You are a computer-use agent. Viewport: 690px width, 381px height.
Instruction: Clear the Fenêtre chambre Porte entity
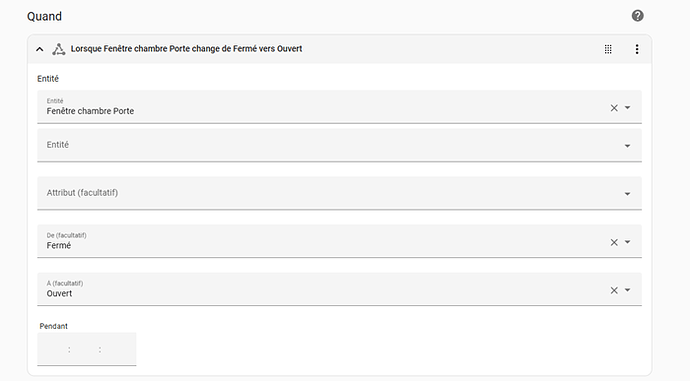[614, 108]
